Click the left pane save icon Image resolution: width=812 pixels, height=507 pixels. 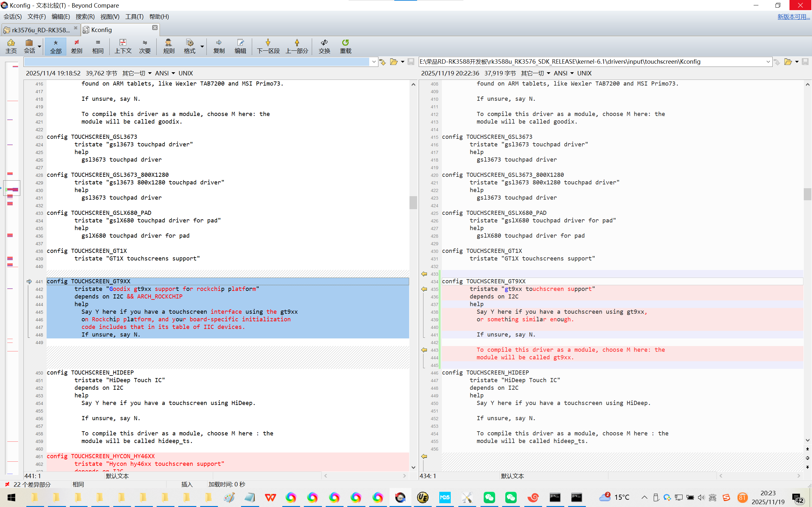[x=411, y=62]
